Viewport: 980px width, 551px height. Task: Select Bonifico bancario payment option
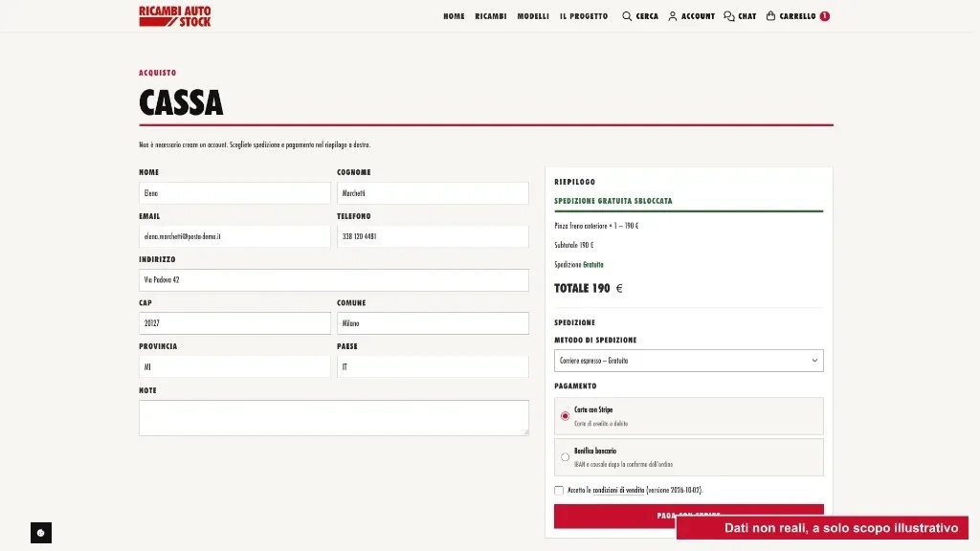tap(689, 457)
